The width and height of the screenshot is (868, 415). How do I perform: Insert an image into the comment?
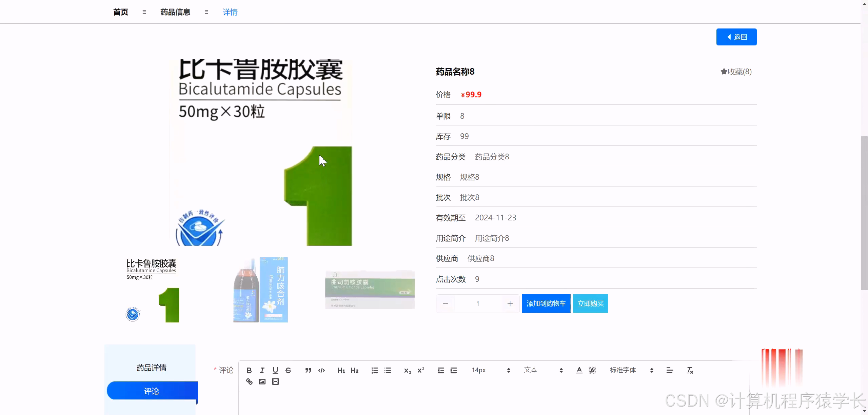point(261,381)
